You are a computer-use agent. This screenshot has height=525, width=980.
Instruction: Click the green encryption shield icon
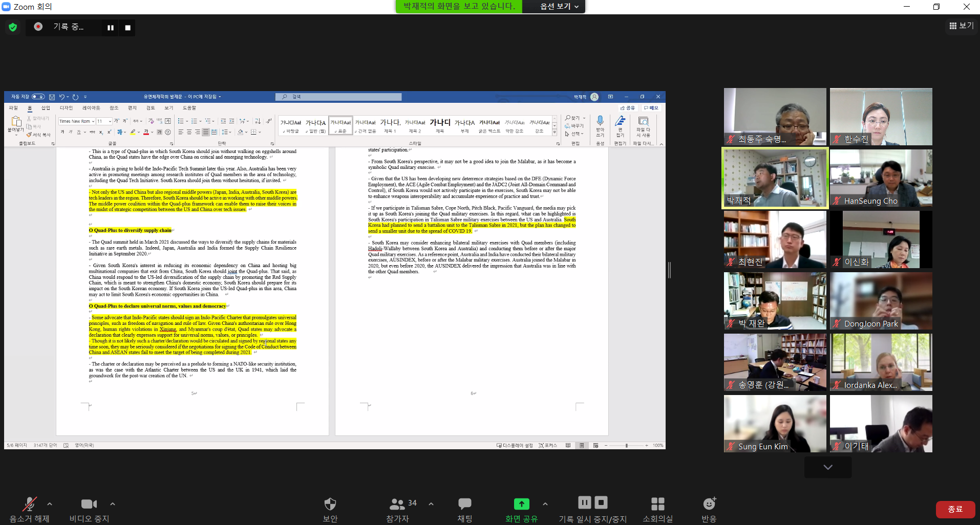pos(13,27)
